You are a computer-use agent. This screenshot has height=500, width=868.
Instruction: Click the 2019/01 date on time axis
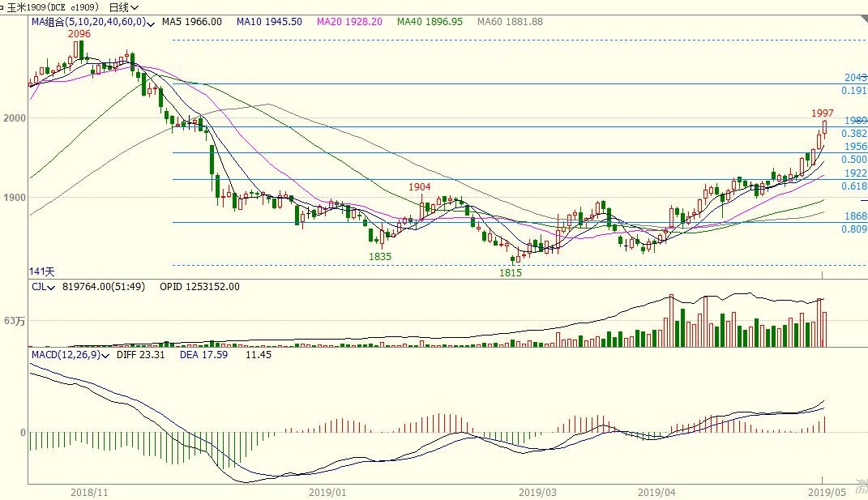pyautogui.click(x=328, y=491)
